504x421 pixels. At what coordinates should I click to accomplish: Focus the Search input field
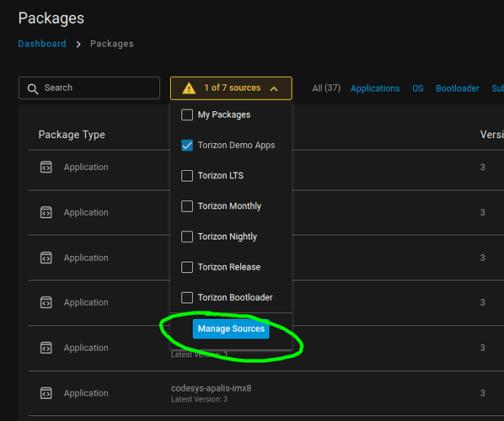[89, 88]
